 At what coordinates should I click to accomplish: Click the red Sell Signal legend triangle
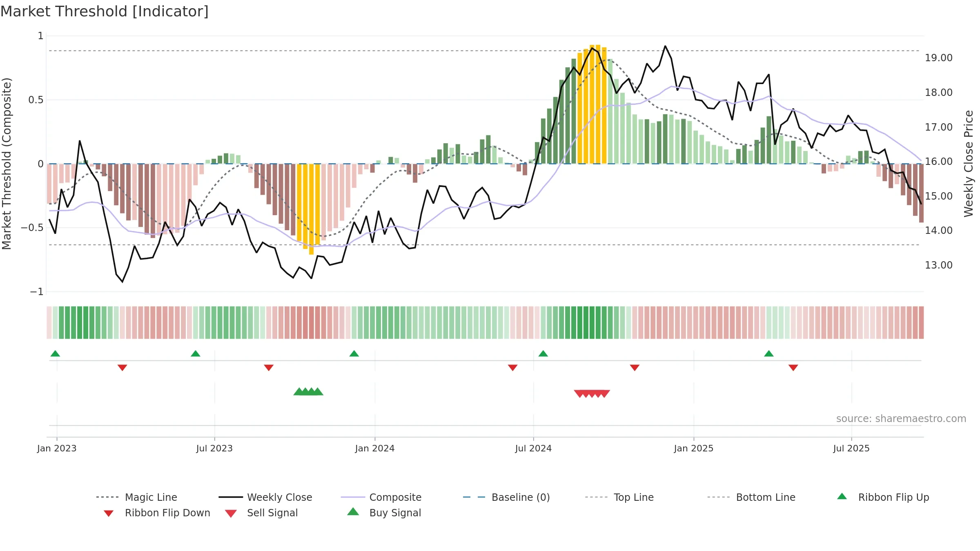click(x=231, y=513)
